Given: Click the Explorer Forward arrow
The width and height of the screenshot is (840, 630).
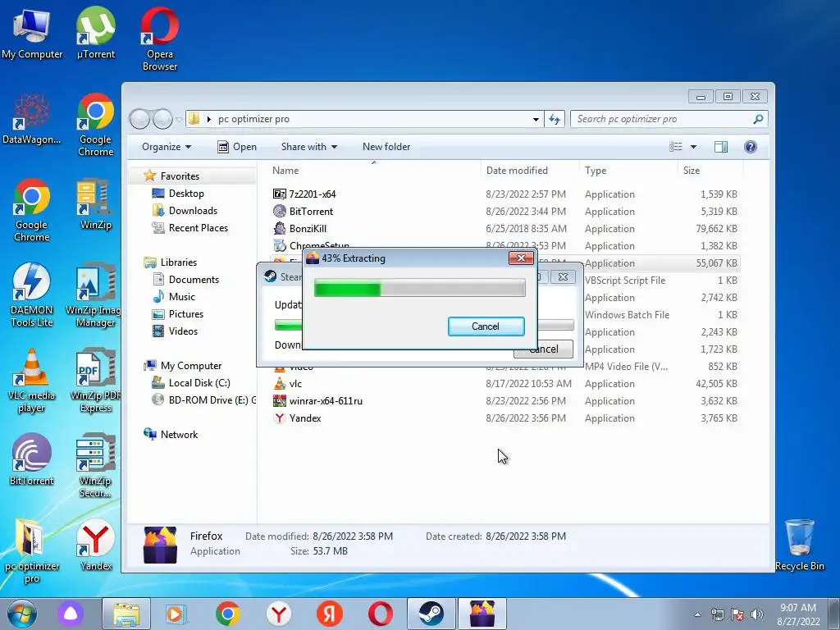Looking at the screenshot, I should tap(163, 119).
